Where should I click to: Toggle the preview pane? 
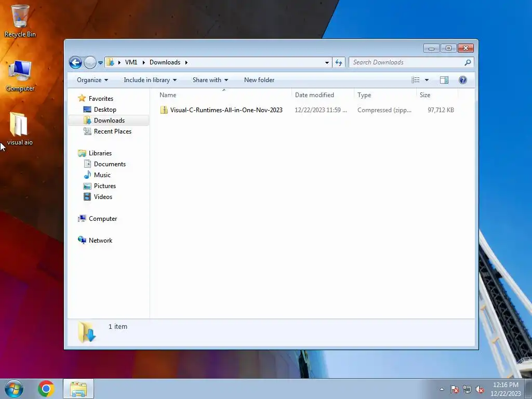pos(444,80)
